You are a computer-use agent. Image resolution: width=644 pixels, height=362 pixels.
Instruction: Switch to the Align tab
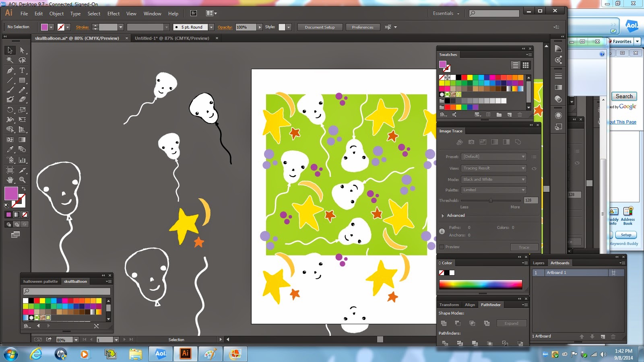(470, 305)
